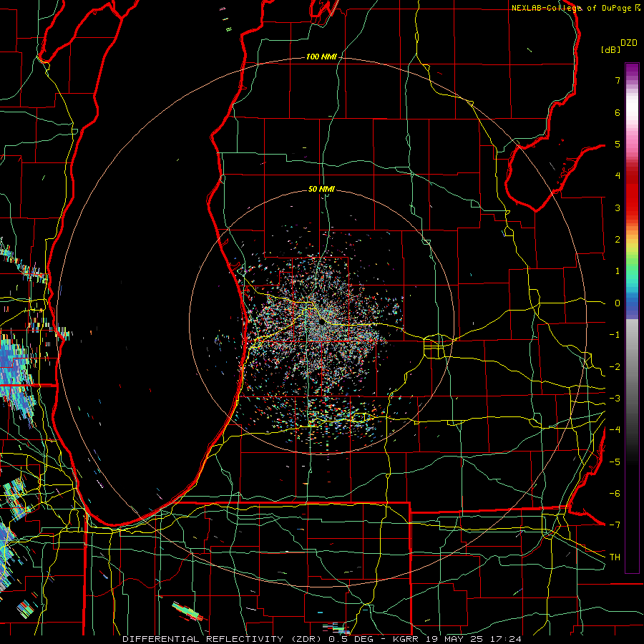Click the 2 value on color scale
The width and height of the screenshot is (644, 644).
coord(618,240)
